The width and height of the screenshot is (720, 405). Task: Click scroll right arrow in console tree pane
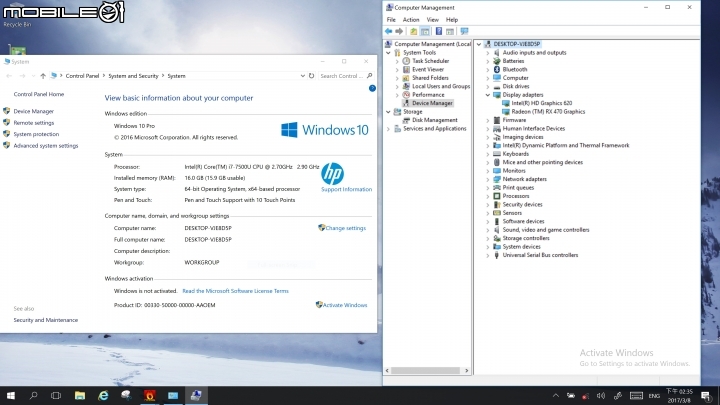467,371
